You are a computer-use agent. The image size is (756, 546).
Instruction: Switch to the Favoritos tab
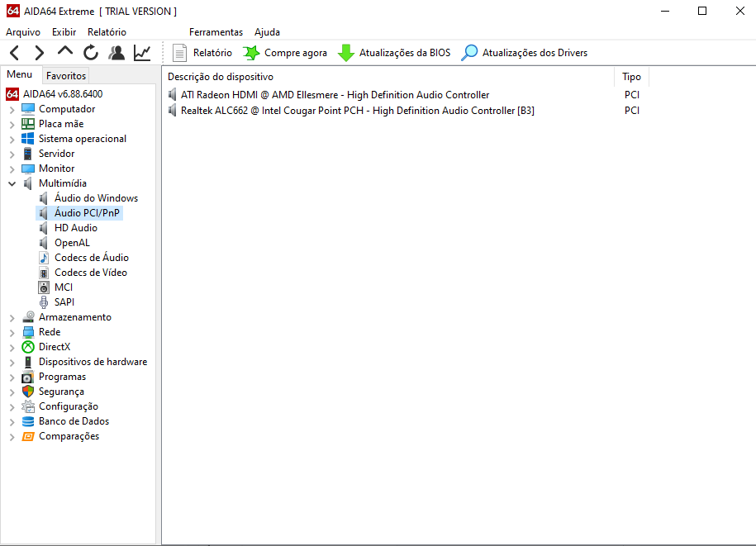point(66,76)
